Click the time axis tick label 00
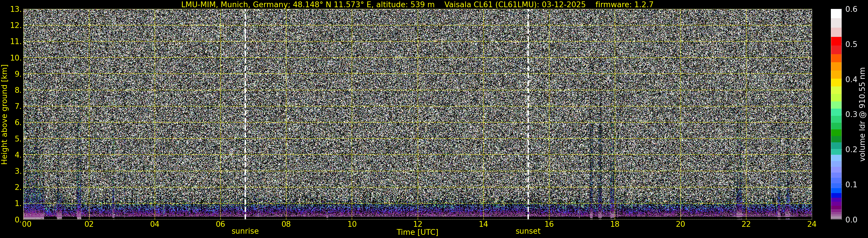Image resolution: width=868 pixels, height=238 pixels. tap(27, 224)
